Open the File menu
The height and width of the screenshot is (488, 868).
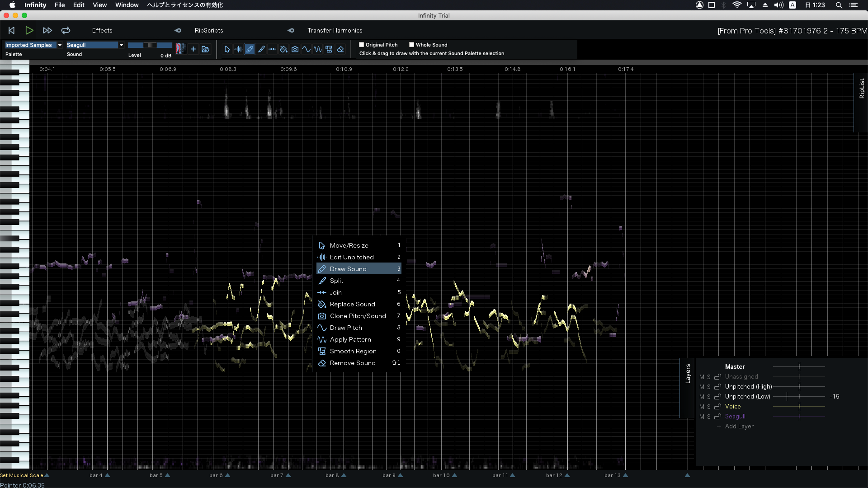click(x=60, y=5)
